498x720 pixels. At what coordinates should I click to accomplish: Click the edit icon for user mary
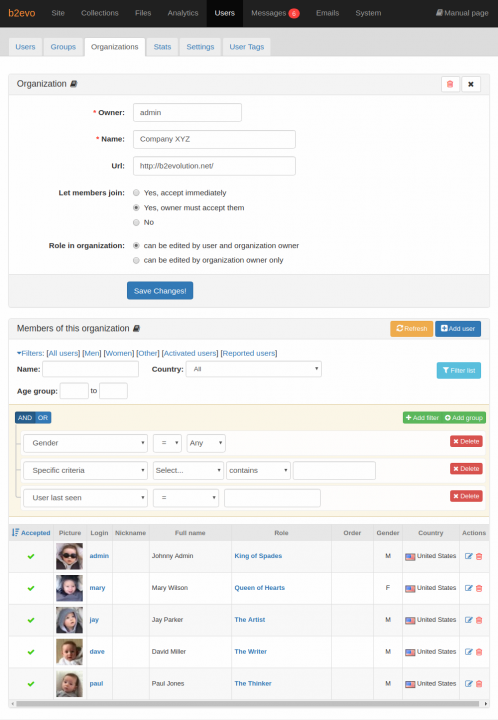tap(468, 588)
